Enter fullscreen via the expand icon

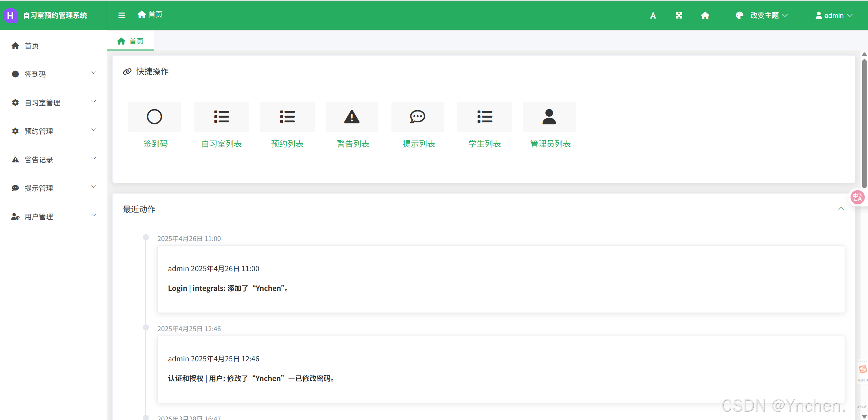[679, 16]
